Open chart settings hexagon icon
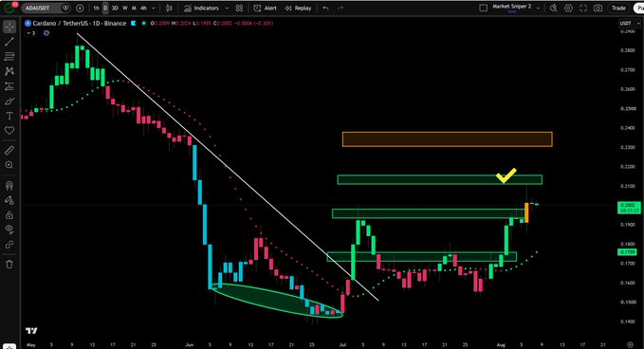 point(568,8)
